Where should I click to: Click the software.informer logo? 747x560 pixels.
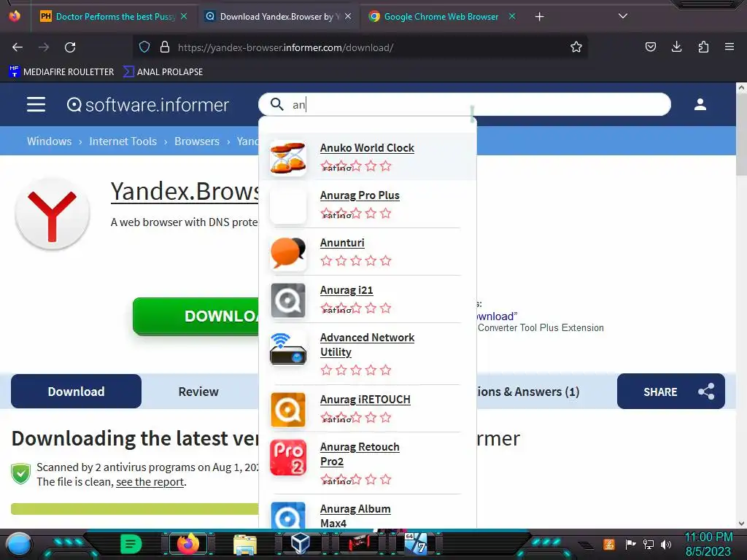147,105
